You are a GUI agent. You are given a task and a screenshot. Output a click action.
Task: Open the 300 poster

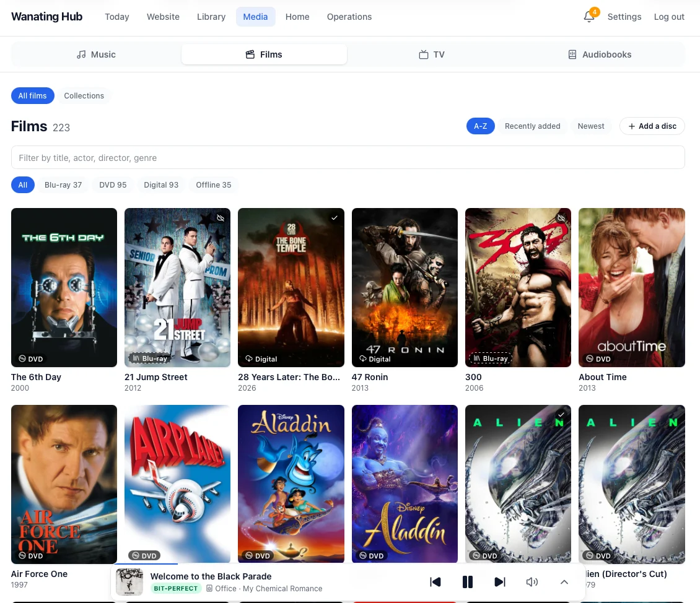pos(518,287)
